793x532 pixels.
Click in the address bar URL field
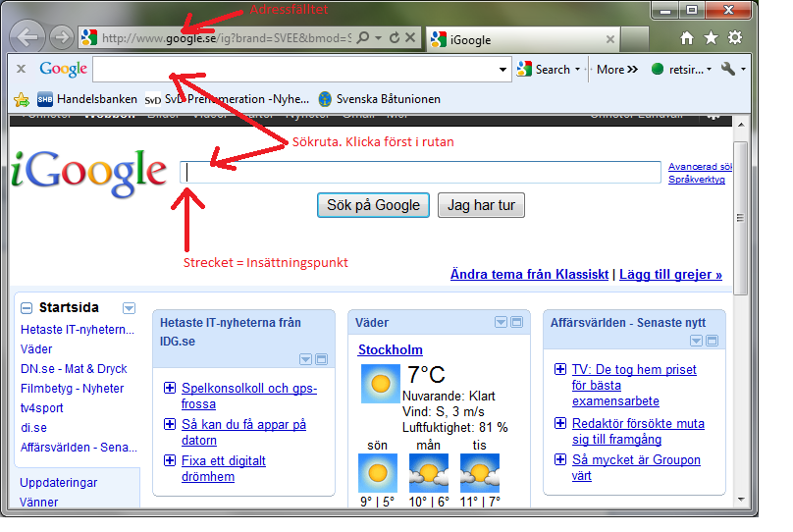(226, 38)
